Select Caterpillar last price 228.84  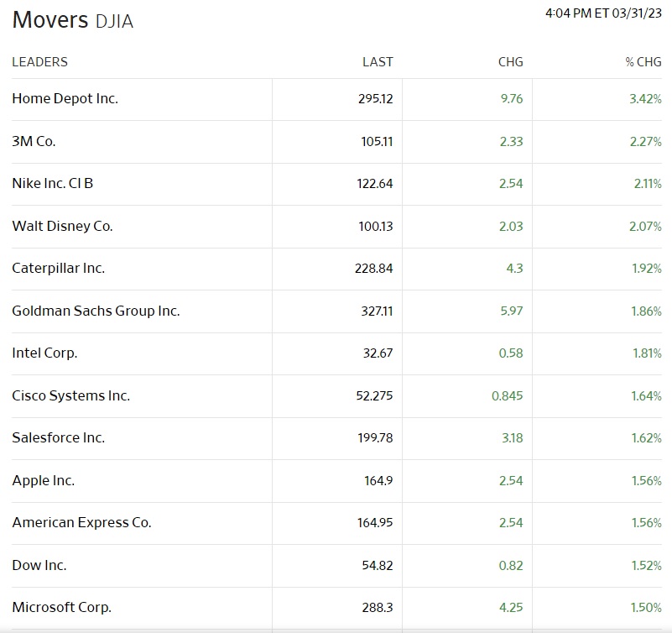point(373,268)
